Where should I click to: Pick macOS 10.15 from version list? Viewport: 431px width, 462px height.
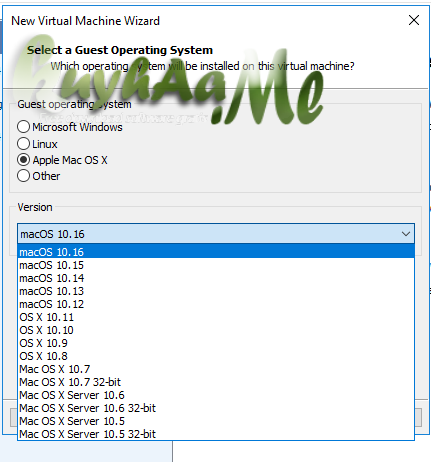point(216,265)
